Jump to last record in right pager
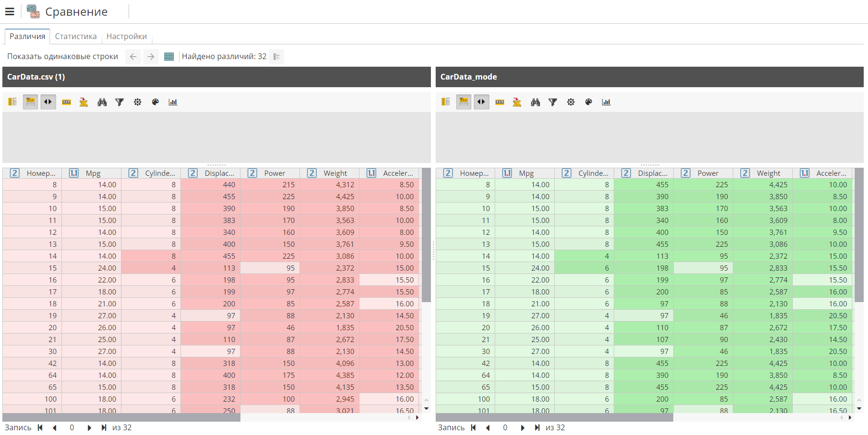 [x=537, y=427]
